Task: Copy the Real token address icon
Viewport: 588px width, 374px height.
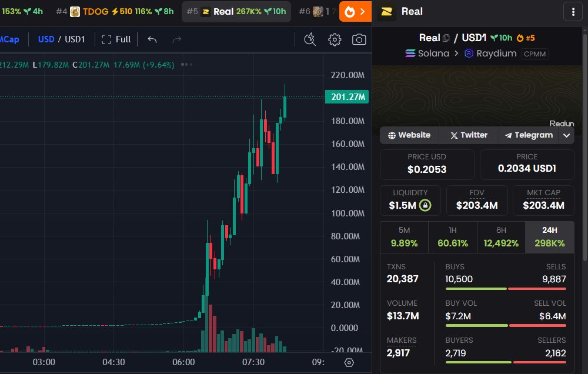Action: point(446,38)
